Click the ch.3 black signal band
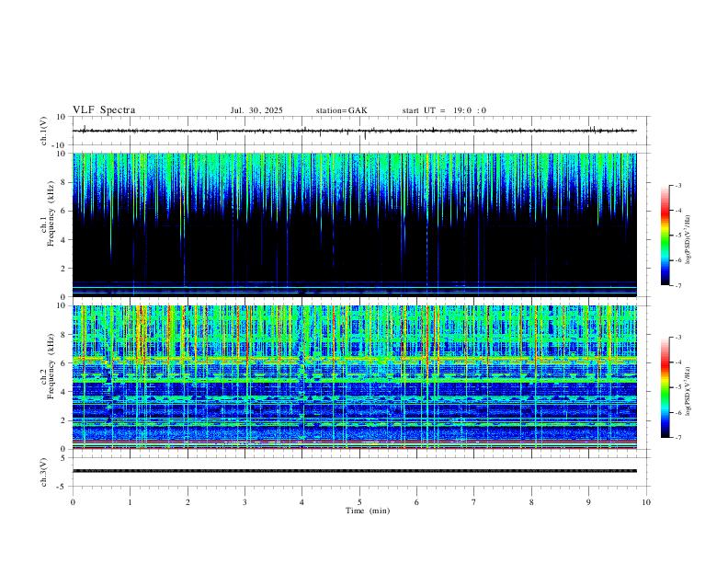This screenshot has width=728, height=563. (x=354, y=471)
